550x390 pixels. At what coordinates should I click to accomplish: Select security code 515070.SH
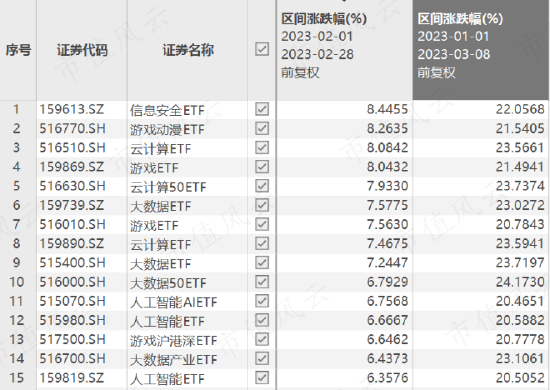(x=72, y=301)
